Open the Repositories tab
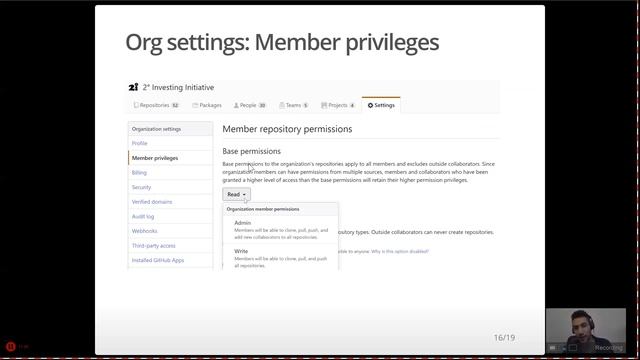This screenshot has height=360, width=640. pyautogui.click(x=156, y=105)
